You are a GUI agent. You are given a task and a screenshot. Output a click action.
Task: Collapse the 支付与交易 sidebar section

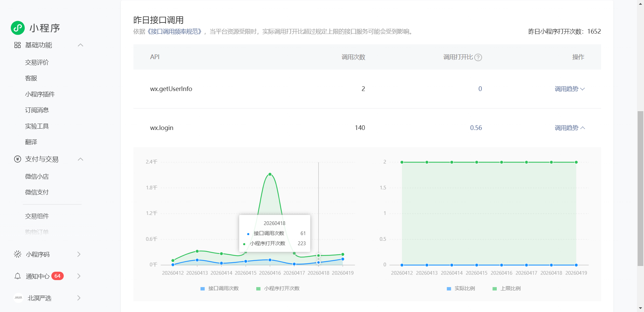80,159
